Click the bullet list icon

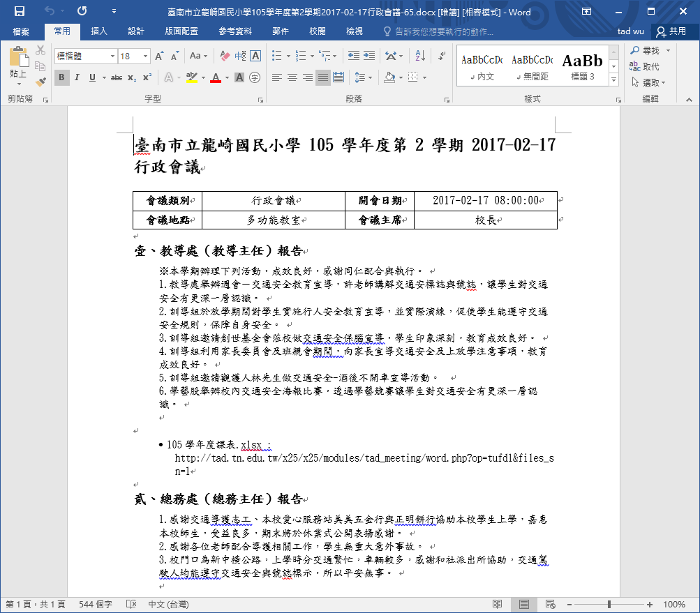(x=277, y=56)
